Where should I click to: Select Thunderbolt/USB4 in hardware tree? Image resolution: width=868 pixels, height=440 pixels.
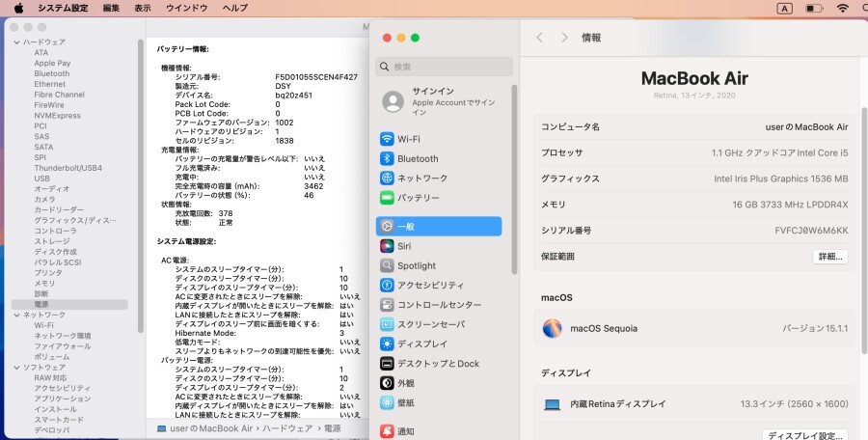(x=68, y=168)
